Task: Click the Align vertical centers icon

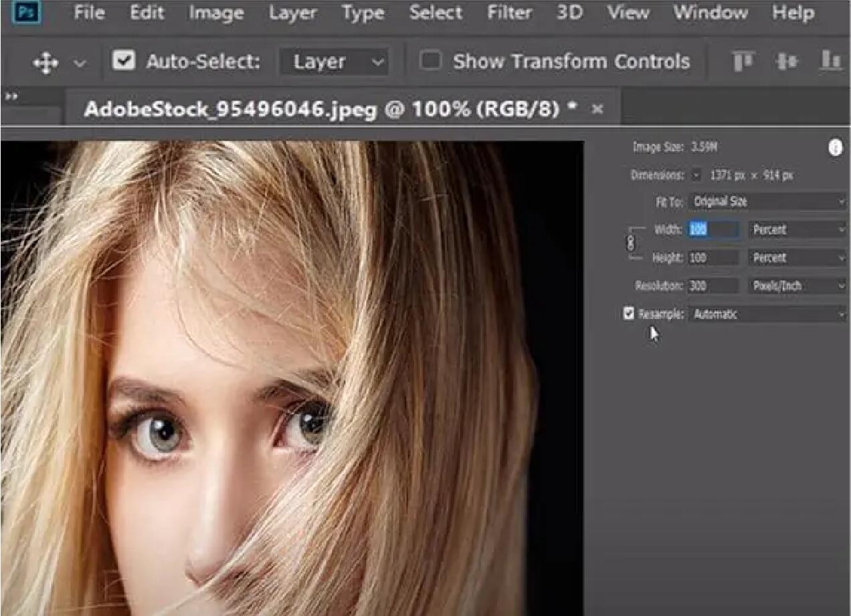Action: pos(787,62)
